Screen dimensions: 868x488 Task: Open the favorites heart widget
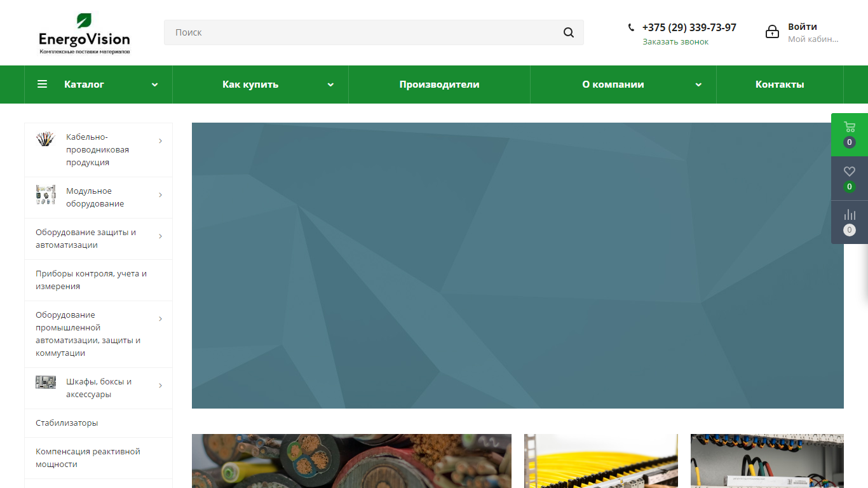tap(850, 179)
